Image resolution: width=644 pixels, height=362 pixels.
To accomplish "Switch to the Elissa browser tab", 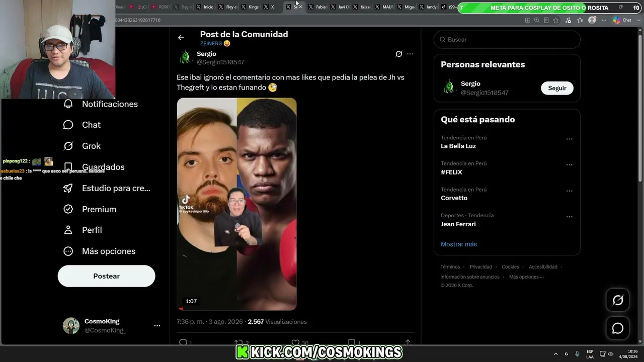I will pyautogui.click(x=362, y=7).
